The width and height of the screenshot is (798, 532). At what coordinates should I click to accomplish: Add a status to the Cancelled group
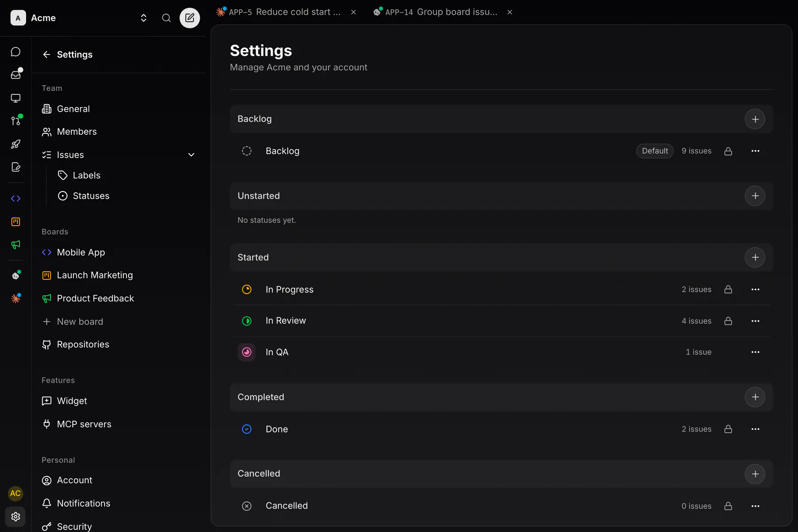(755, 474)
